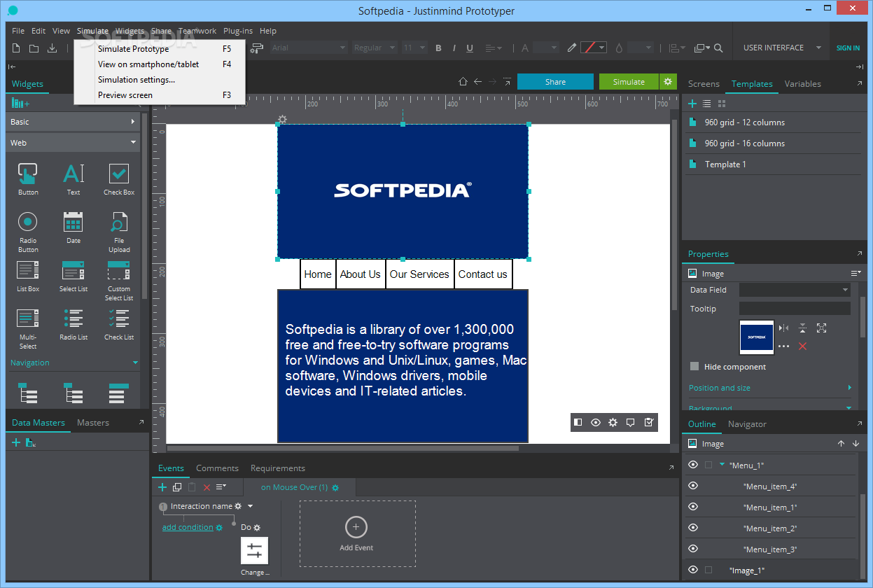Move Image up in outline order
This screenshot has width=873, height=588.
tap(841, 444)
